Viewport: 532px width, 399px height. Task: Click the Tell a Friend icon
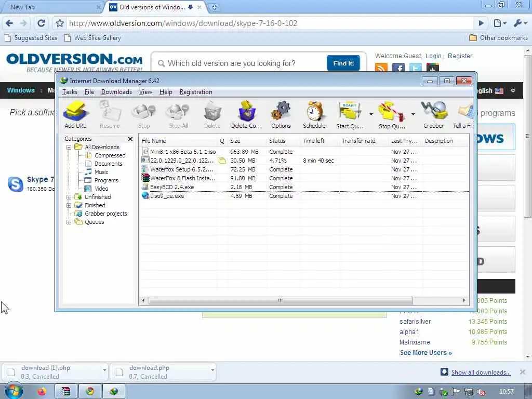pyautogui.click(x=463, y=115)
